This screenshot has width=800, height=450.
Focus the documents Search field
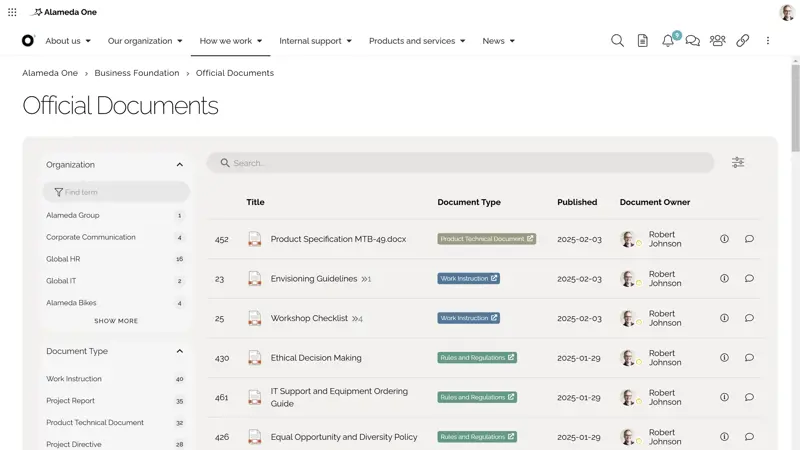(460, 163)
